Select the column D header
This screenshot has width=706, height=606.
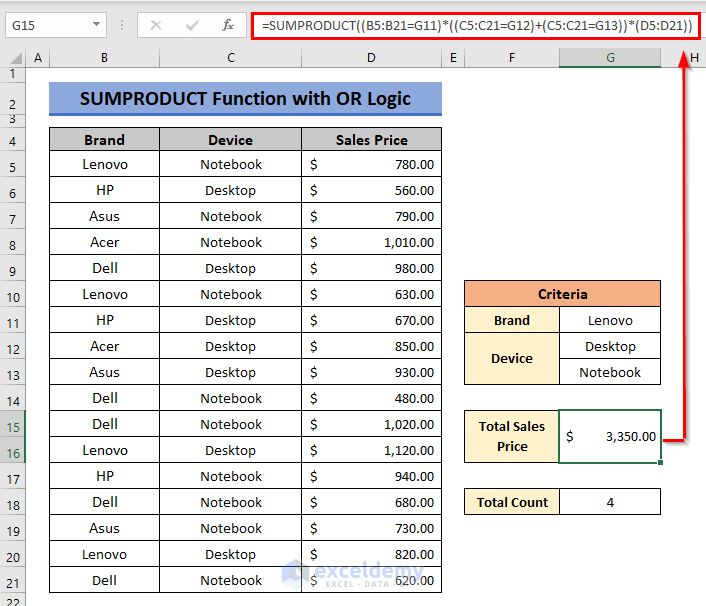tap(371, 59)
